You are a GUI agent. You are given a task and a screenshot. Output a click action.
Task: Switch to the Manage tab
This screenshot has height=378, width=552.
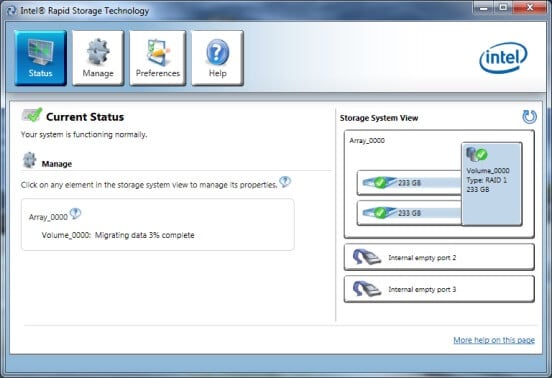click(x=98, y=58)
